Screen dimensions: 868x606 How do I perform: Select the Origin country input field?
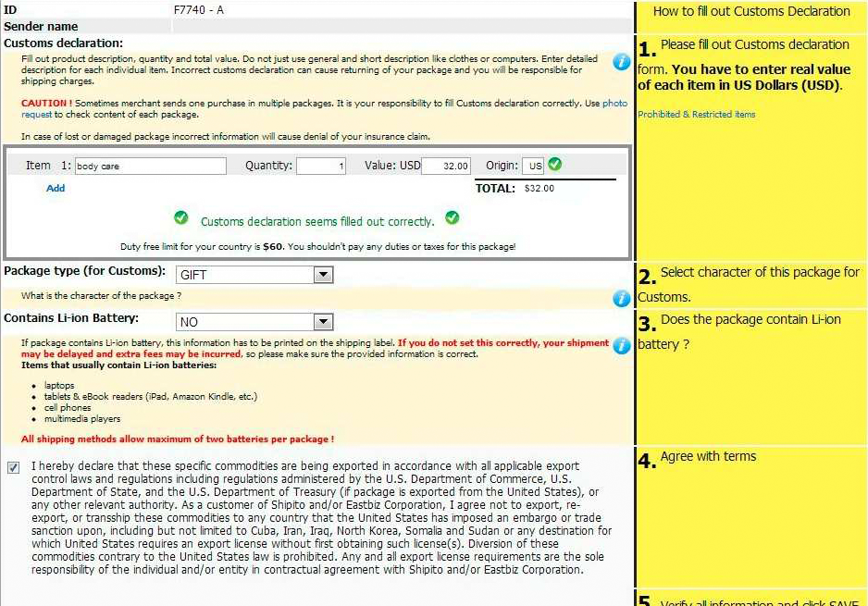point(532,167)
